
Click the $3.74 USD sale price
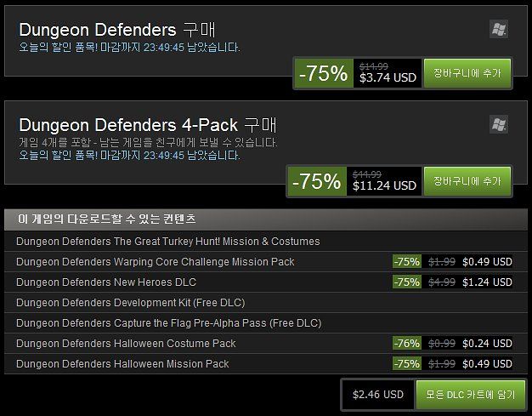[x=388, y=77]
